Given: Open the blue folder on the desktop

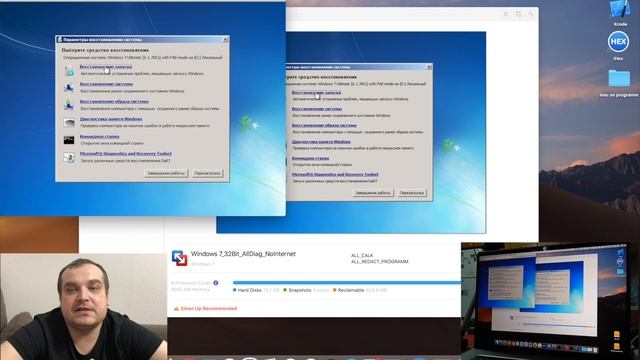Looking at the screenshot, I should click(x=619, y=78).
